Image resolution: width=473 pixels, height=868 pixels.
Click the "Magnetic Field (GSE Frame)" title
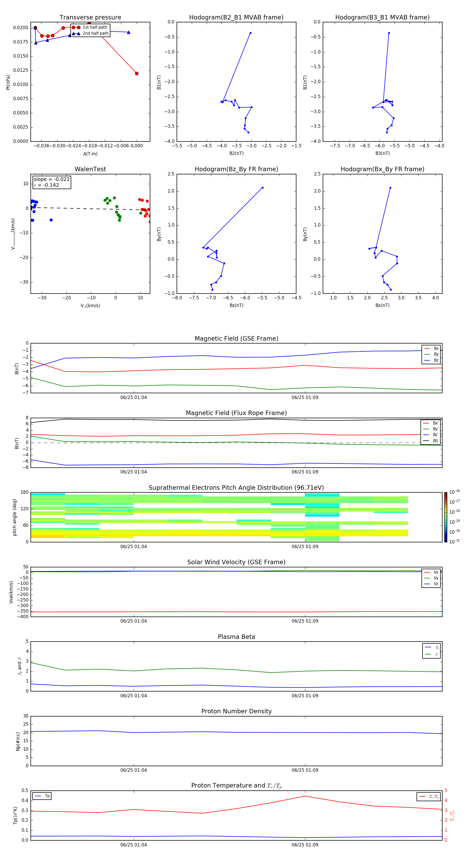click(x=236, y=339)
